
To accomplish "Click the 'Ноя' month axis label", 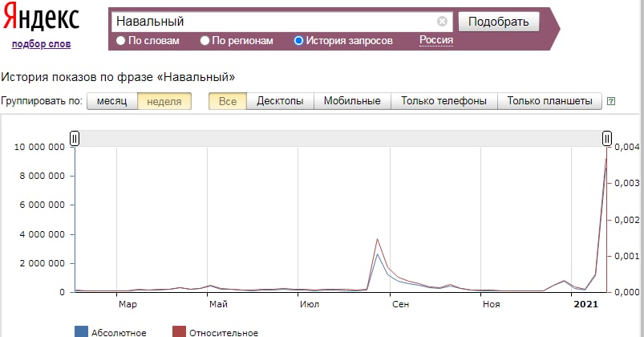I will click(x=491, y=304).
